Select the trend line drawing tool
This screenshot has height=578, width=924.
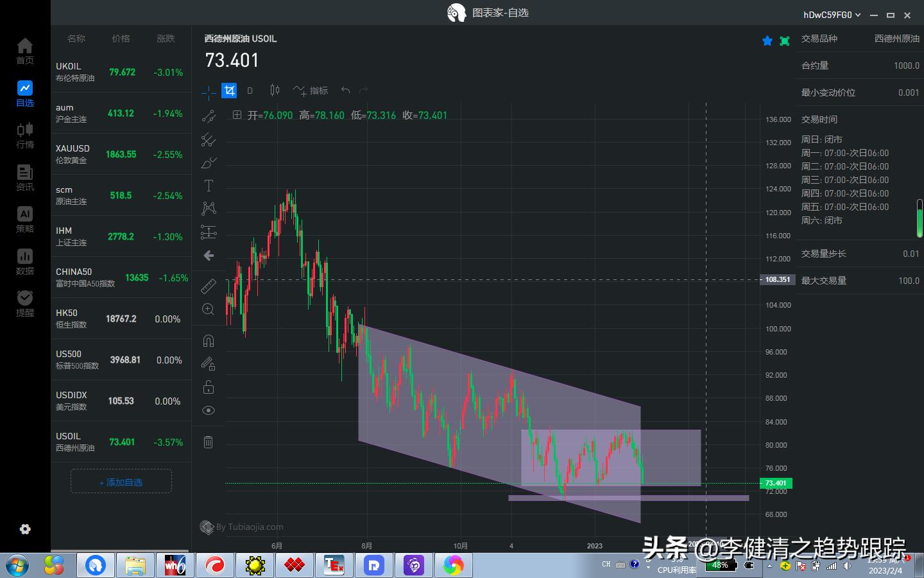[209, 116]
